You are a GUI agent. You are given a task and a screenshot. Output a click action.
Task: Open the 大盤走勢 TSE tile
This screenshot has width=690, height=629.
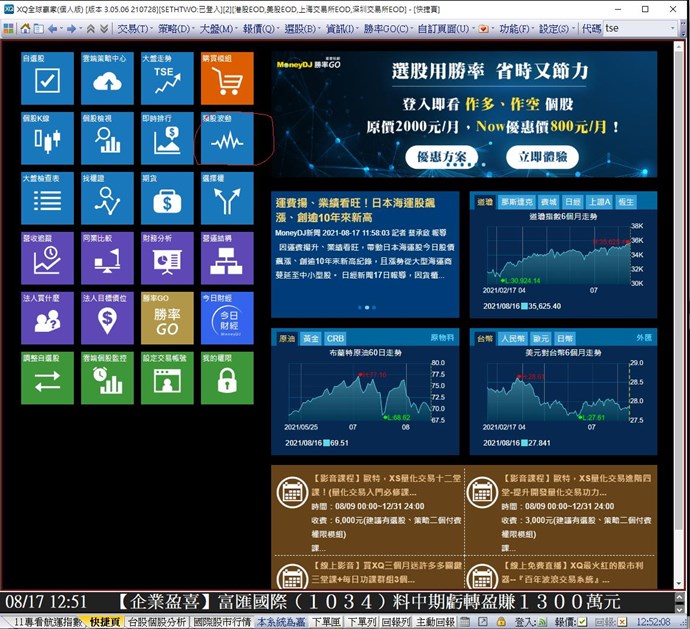click(167, 78)
